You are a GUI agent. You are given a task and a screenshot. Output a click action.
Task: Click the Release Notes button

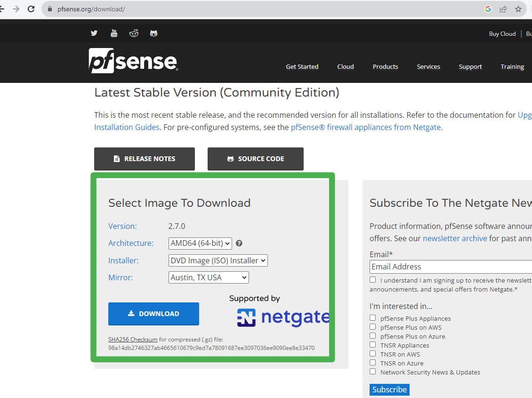145,159
